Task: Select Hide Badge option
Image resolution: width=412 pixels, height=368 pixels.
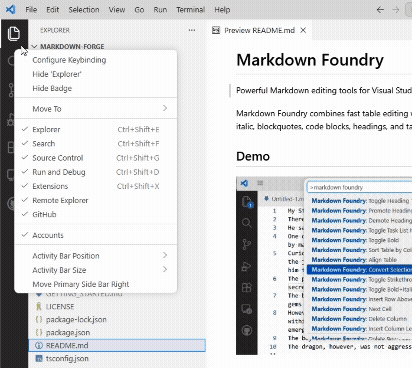Action: click(96, 88)
